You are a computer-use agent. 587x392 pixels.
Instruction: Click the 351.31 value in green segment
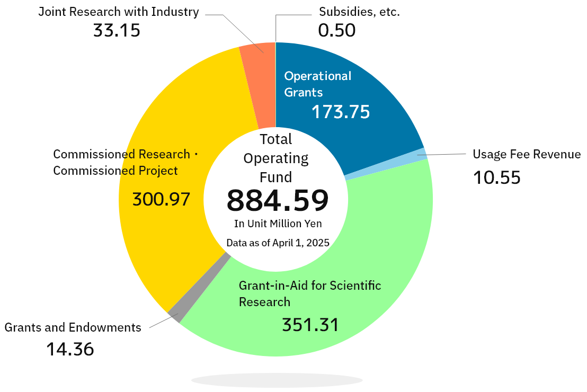pyautogui.click(x=310, y=325)
